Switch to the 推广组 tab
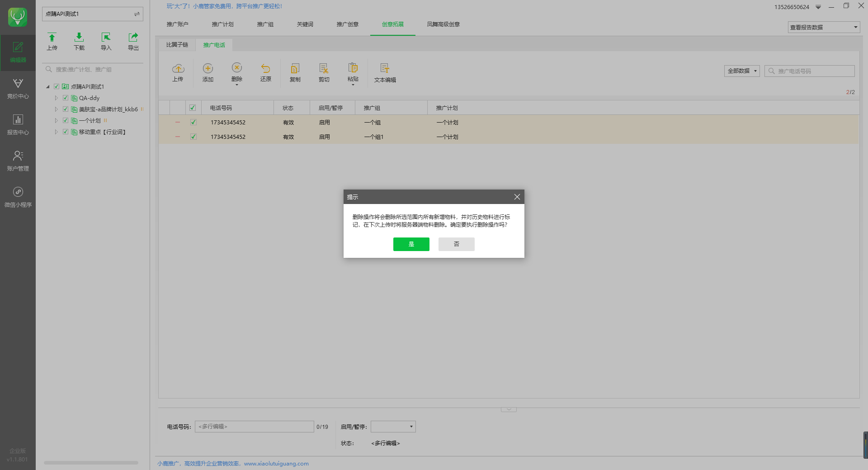Screen dimensions: 868x470 coord(265,24)
